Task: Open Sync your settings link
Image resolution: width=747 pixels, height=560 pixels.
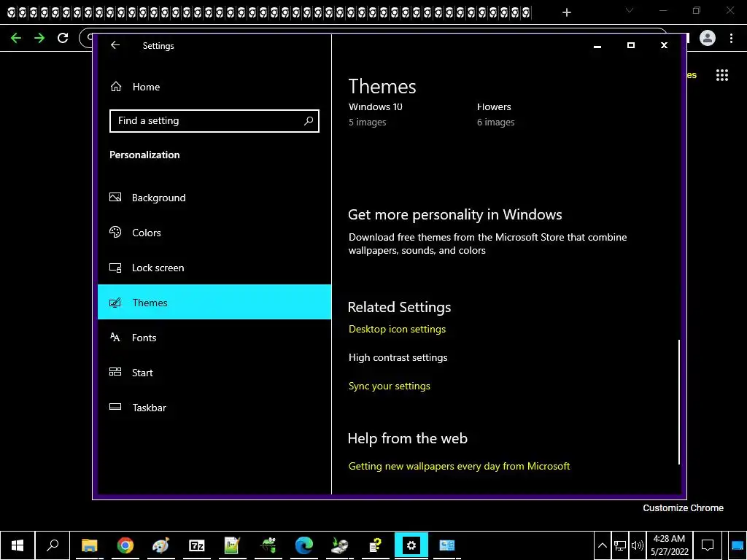Action: pos(390,386)
